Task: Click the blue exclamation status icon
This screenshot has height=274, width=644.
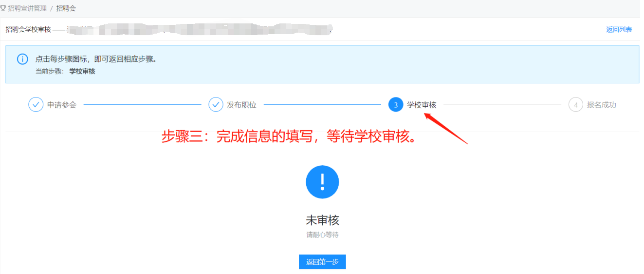Action: pos(322,182)
